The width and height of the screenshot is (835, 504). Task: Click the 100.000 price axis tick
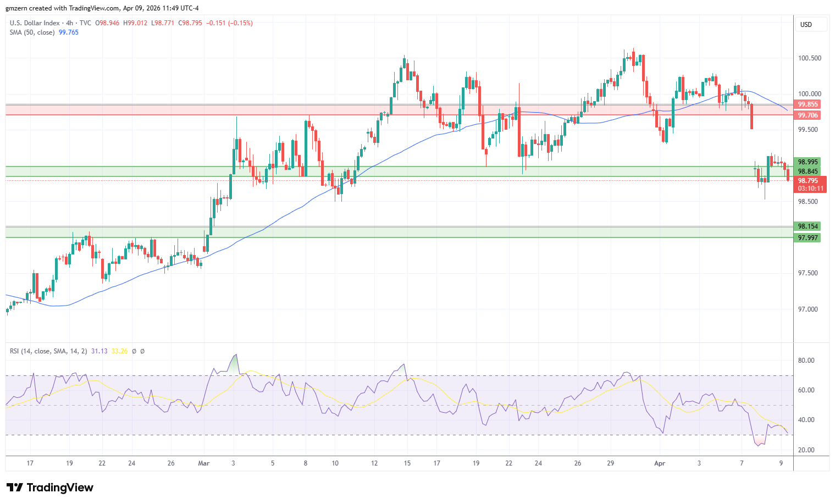click(809, 94)
